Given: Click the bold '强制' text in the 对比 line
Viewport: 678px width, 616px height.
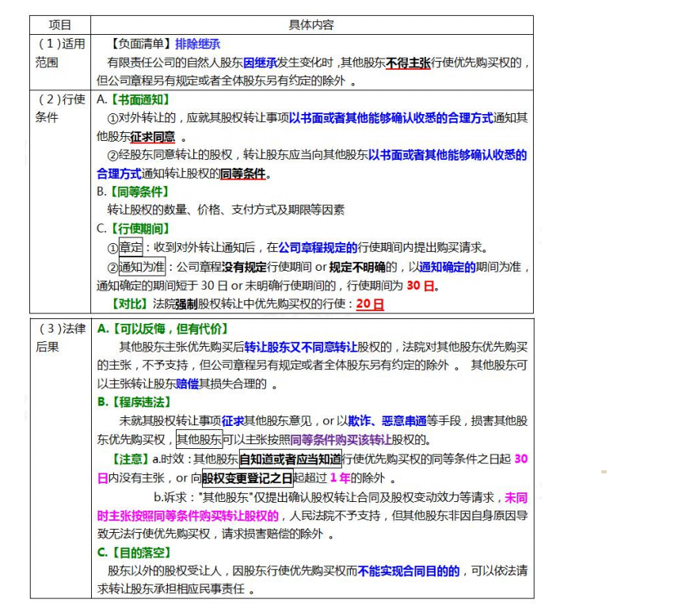Looking at the screenshot, I should pos(186,304).
